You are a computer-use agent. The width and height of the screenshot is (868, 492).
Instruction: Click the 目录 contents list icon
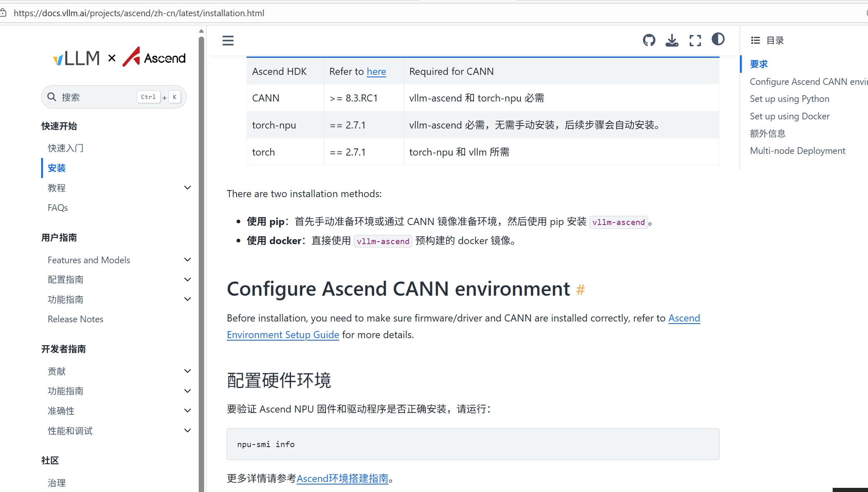(x=755, y=40)
